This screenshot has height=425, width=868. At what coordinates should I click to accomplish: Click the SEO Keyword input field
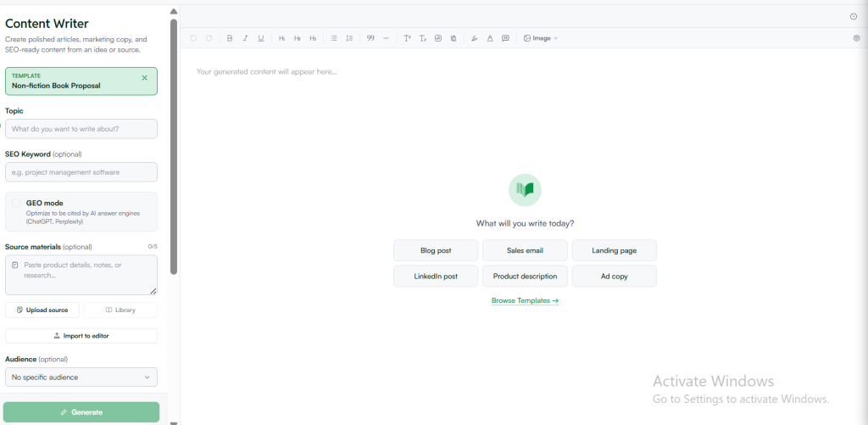81,172
